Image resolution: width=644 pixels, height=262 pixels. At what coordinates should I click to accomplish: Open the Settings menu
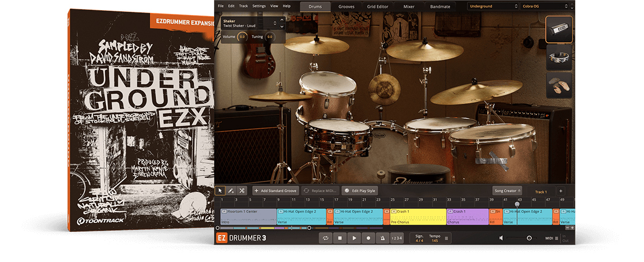(x=259, y=6)
